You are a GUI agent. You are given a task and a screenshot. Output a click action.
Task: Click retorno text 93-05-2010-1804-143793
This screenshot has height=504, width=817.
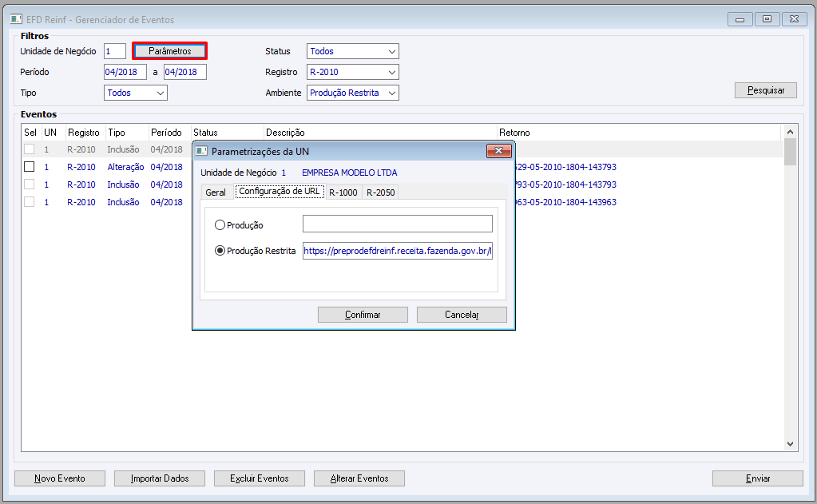(x=566, y=185)
